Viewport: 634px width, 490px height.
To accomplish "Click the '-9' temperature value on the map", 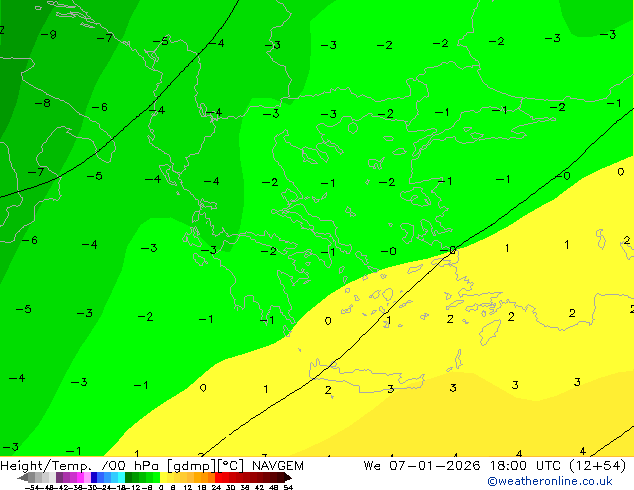I will (x=49, y=34).
